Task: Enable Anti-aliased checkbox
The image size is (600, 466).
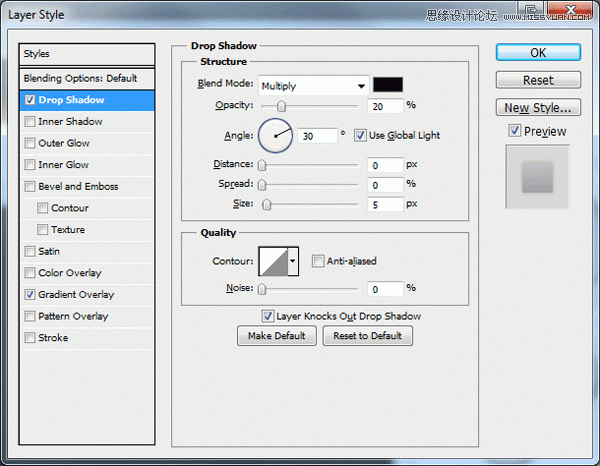Action: 318,261
